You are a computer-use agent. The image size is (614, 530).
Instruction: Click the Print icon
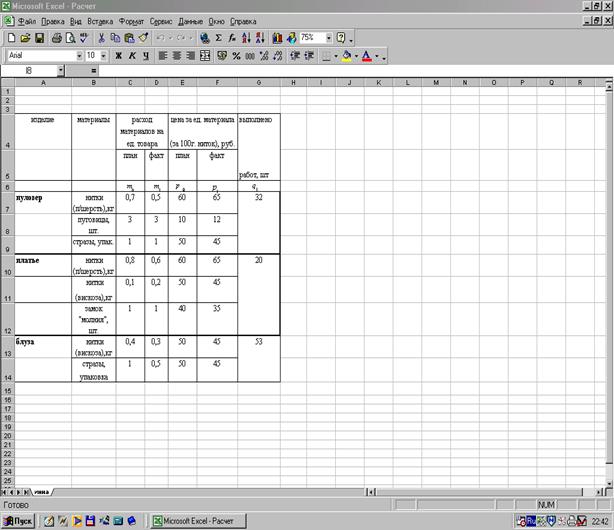click(x=57, y=38)
